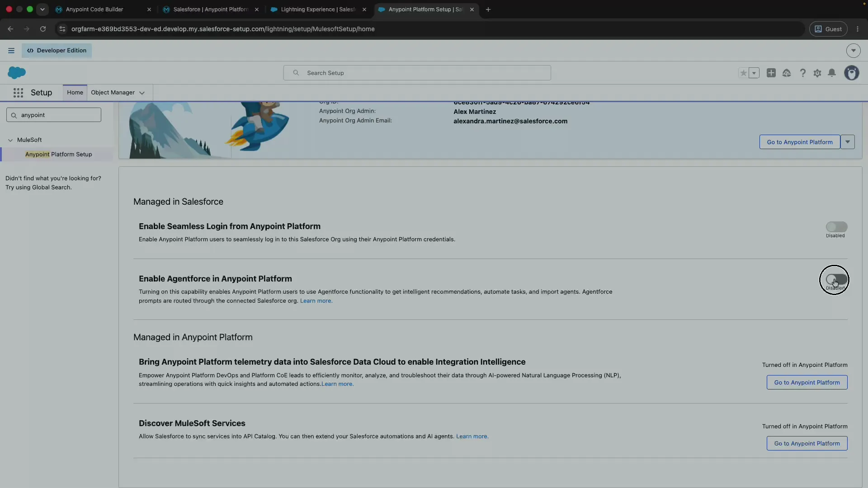Click Go to Anypoint Platform for telemetry data
868x488 pixels.
click(x=807, y=382)
